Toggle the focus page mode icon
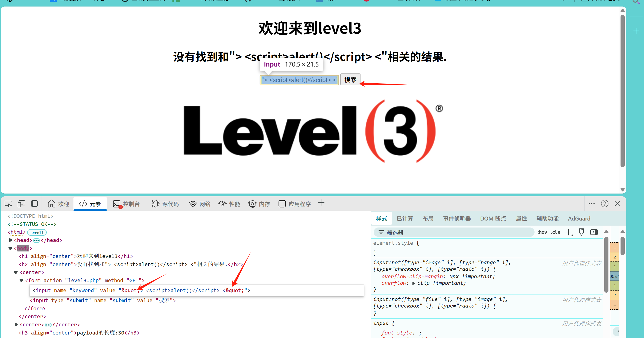This screenshot has width=644, height=338. (x=34, y=203)
